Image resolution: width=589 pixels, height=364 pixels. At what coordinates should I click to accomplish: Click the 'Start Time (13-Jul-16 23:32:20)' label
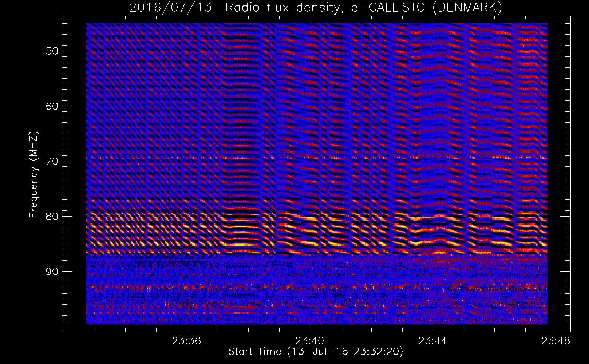316,352
